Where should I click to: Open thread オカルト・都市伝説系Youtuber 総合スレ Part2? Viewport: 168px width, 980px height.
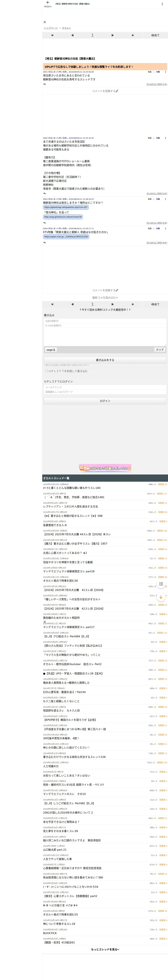pos(72,664)
